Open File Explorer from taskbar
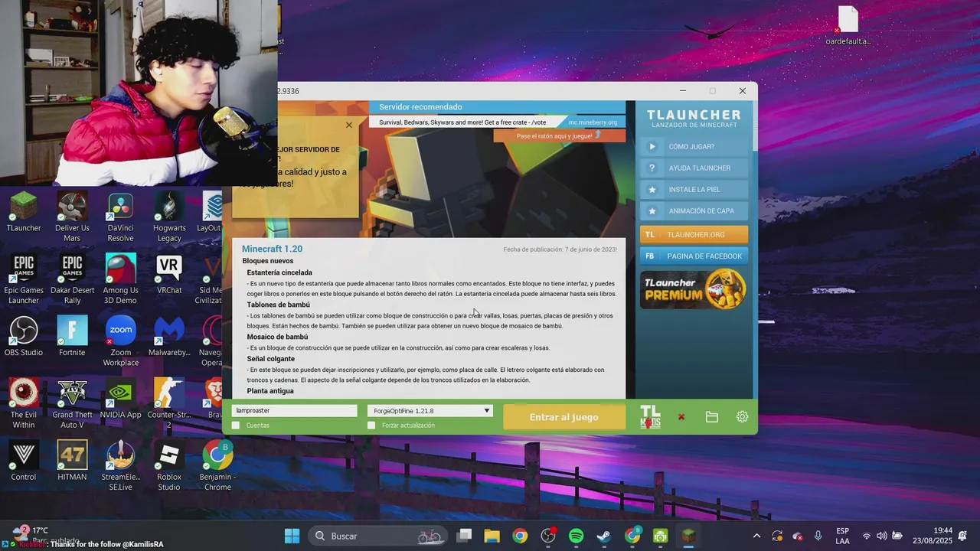Image resolution: width=980 pixels, height=551 pixels. [x=492, y=536]
